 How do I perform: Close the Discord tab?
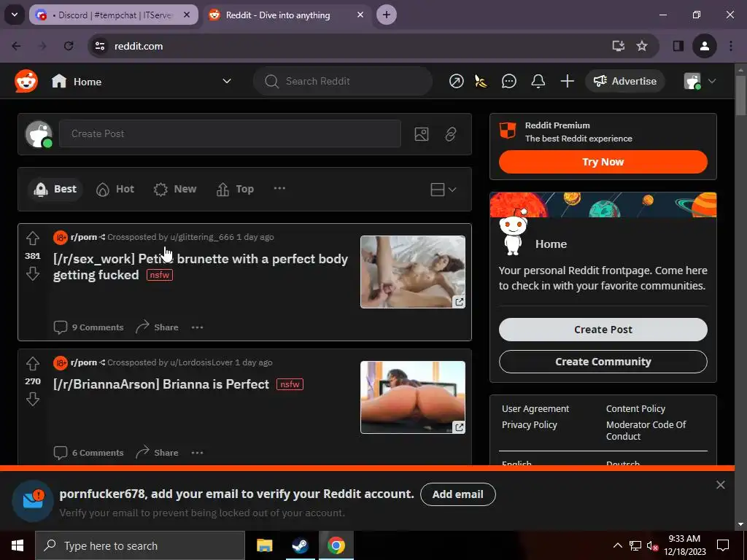pyautogui.click(x=187, y=15)
